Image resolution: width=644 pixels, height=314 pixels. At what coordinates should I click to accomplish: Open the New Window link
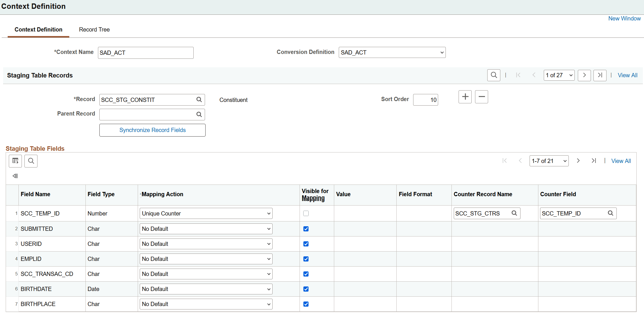click(x=624, y=18)
